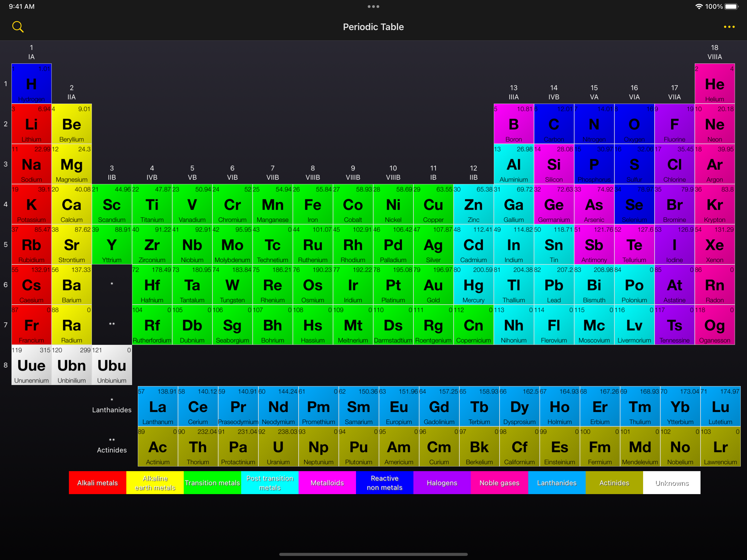Tap the three gray dots at top center

pyautogui.click(x=373, y=6)
